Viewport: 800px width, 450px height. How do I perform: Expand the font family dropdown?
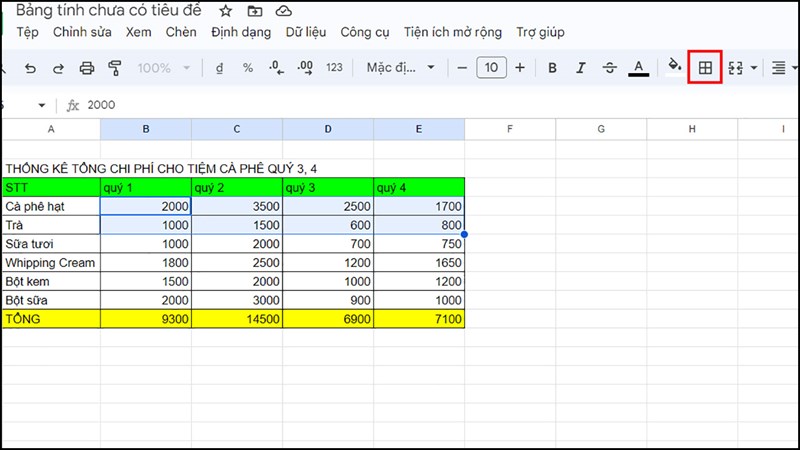pyautogui.click(x=401, y=67)
